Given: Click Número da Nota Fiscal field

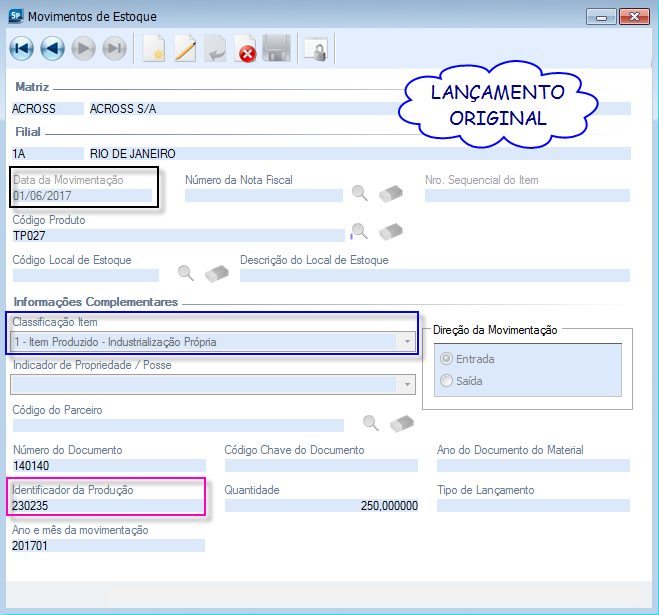Looking at the screenshot, I should pyautogui.click(x=264, y=195).
